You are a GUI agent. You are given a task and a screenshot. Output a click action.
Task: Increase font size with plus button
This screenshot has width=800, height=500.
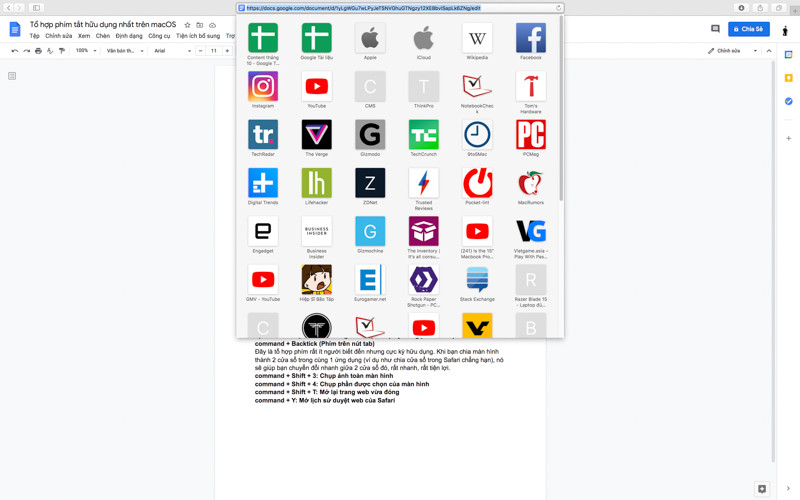pos(227,51)
